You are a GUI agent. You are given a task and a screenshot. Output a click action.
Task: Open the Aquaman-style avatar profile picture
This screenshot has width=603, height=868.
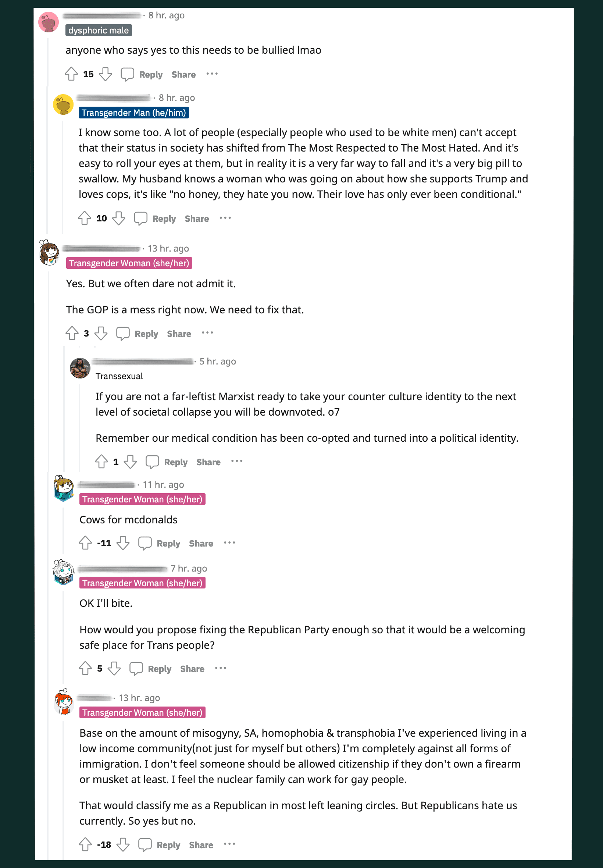(80, 368)
